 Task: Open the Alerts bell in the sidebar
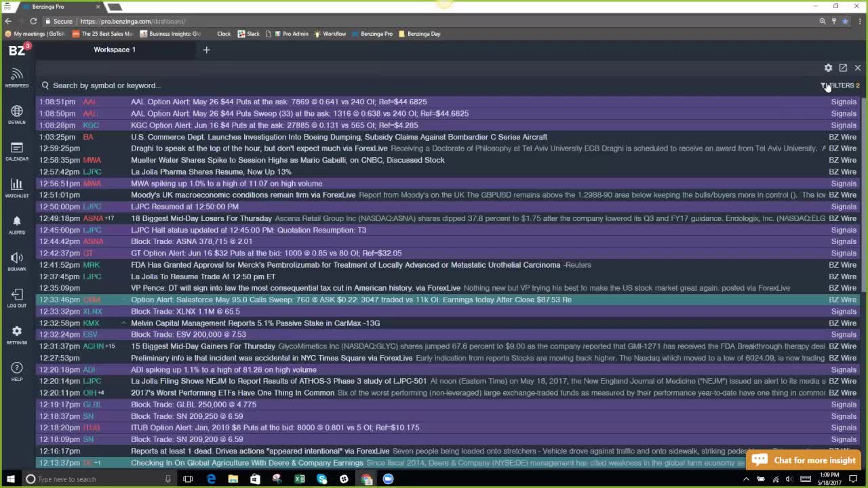[x=17, y=224]
